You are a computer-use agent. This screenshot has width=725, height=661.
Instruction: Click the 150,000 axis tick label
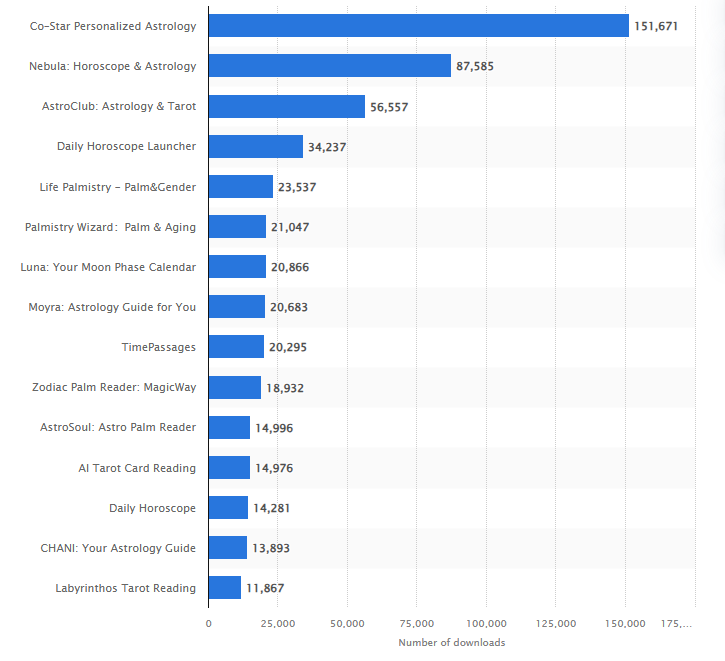point(625,624)
